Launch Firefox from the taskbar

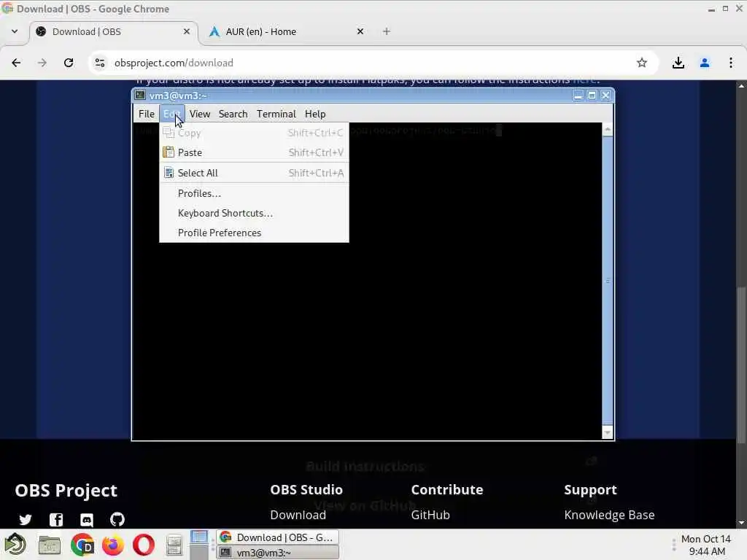[113, 545]
